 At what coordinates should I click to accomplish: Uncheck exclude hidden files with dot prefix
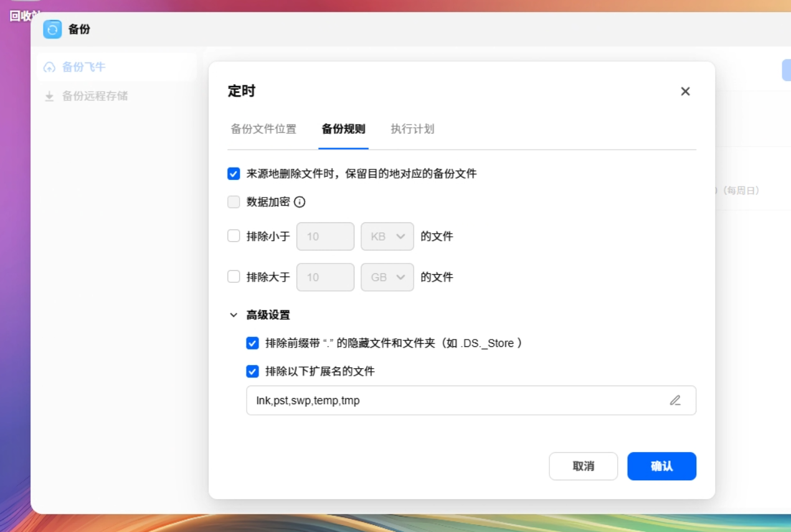coord(252,343)
